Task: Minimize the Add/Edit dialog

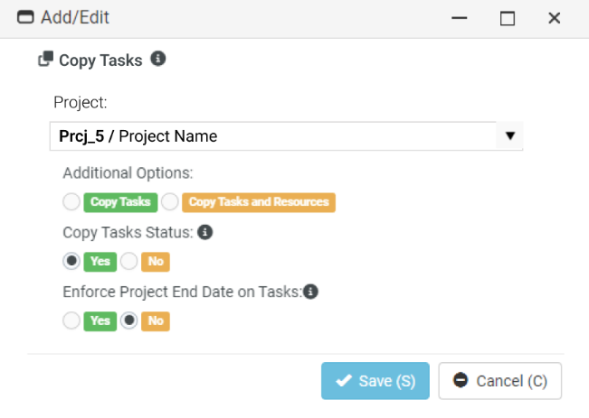Action: (x=459, y=18)
